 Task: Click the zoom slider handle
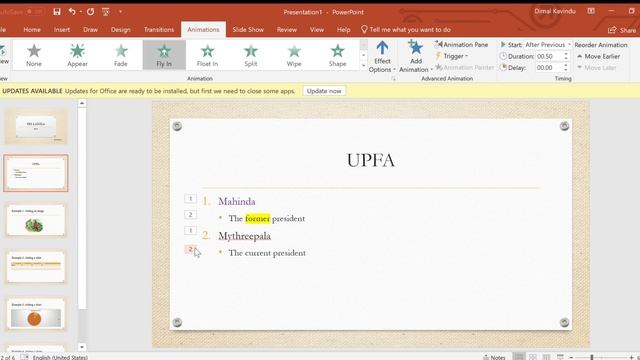pyautogui.click(x=591, y=357)
